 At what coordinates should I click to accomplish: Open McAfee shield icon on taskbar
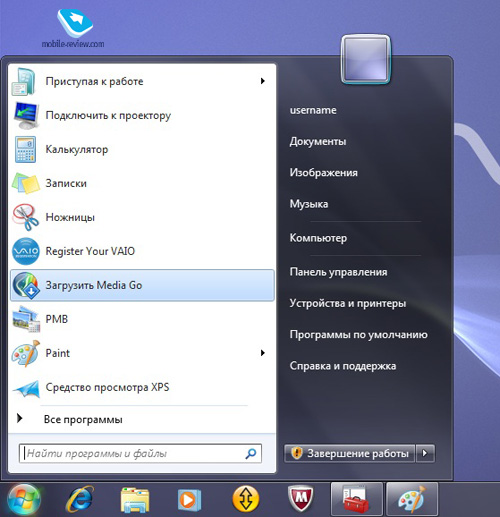[x=301, y=499]
